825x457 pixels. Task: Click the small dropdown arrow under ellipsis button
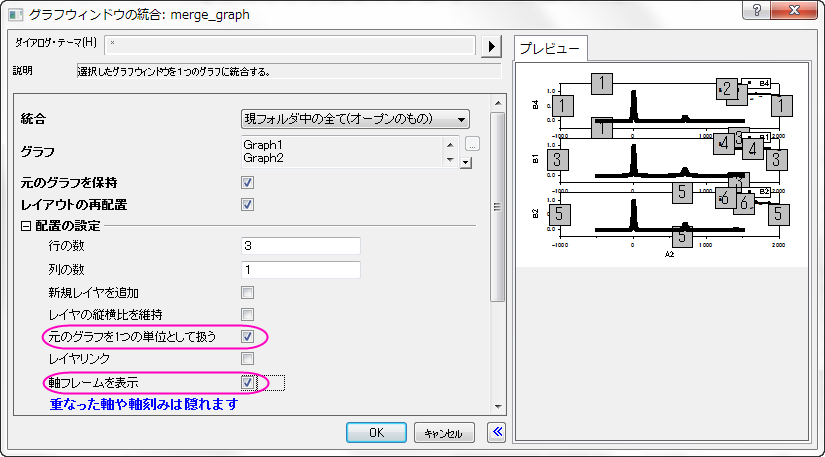coord(466,163)
